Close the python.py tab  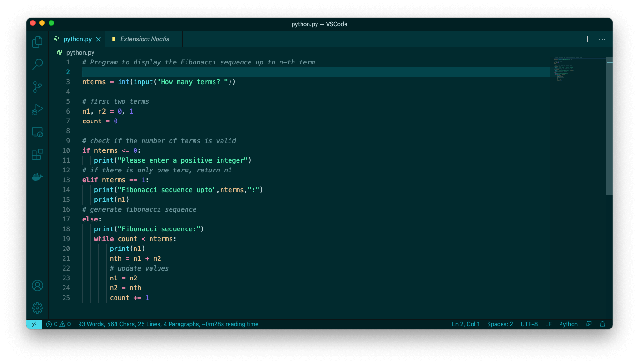tap(98, 39)
